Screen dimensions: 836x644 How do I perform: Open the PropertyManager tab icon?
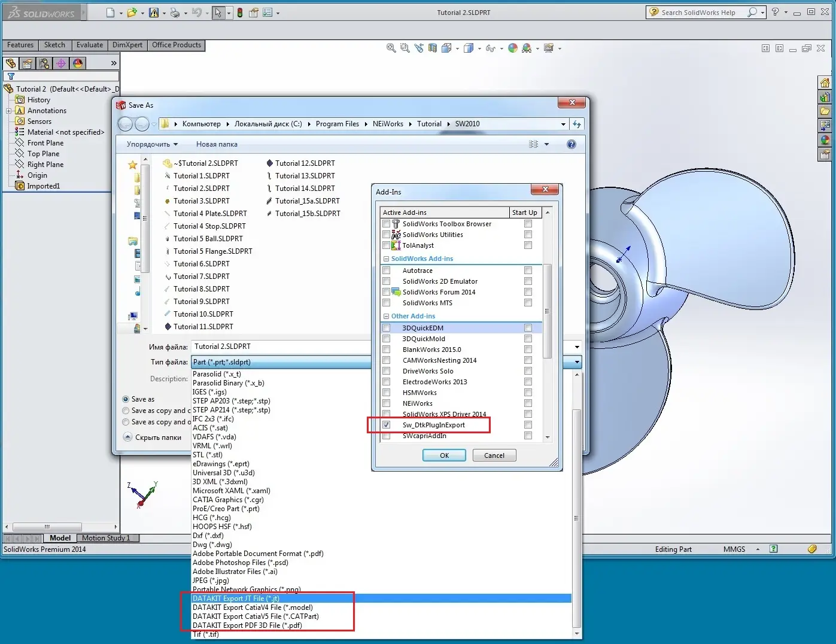[x=28, y=63]
